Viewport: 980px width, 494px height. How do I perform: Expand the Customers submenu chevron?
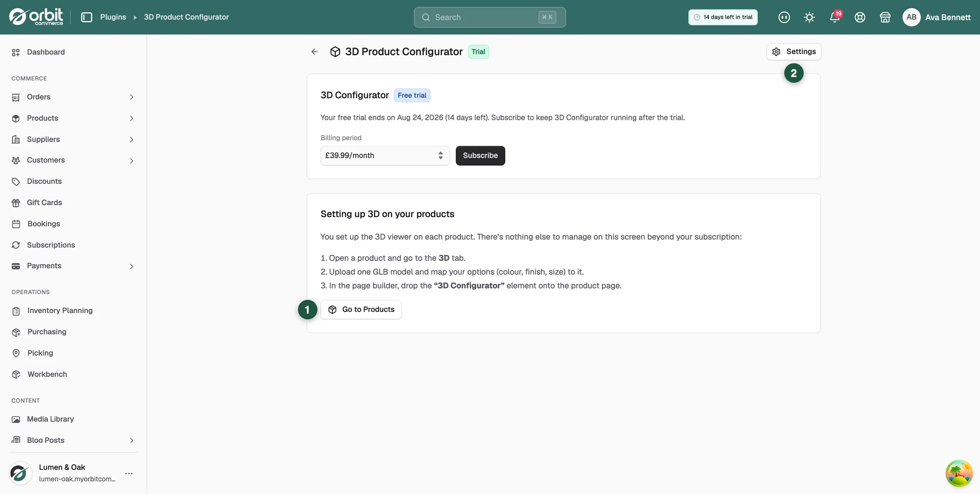(132, 160)
